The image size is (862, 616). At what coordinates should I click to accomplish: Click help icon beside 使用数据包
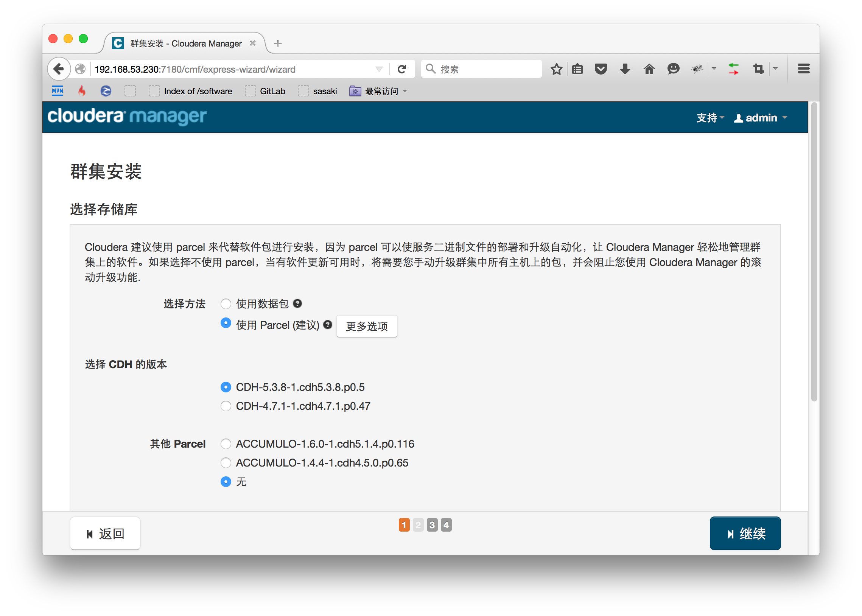(298, 303)
